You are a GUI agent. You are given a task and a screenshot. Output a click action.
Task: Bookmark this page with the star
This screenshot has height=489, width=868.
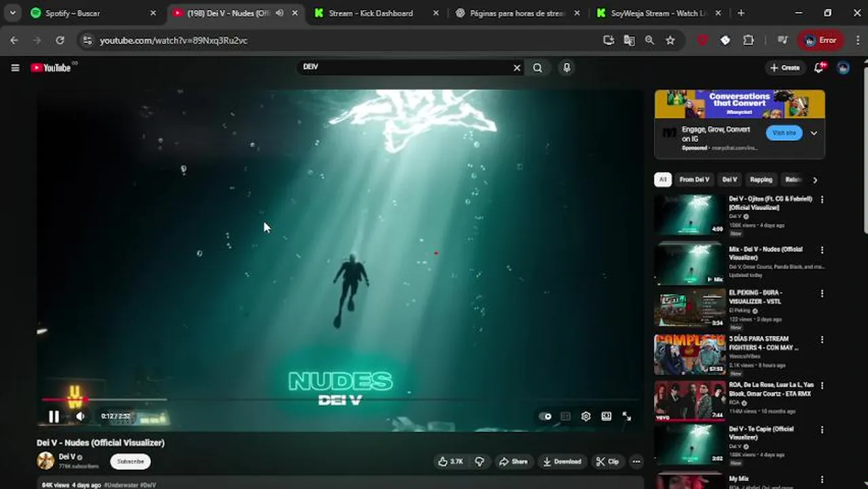(x=670, y=40)
